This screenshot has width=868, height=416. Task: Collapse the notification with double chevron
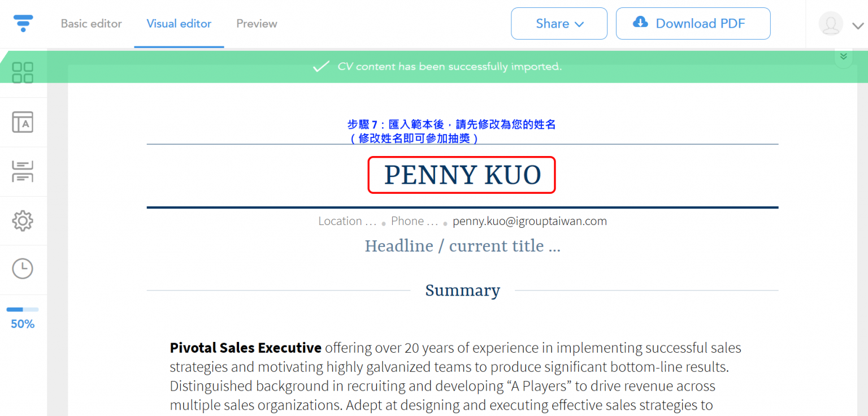click(x=843, y=56)
